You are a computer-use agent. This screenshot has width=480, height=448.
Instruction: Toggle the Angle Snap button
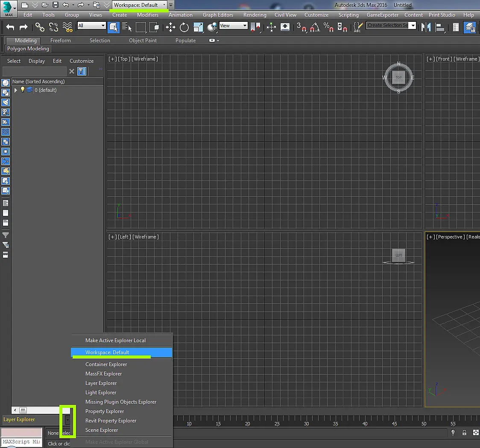point(315,27)
